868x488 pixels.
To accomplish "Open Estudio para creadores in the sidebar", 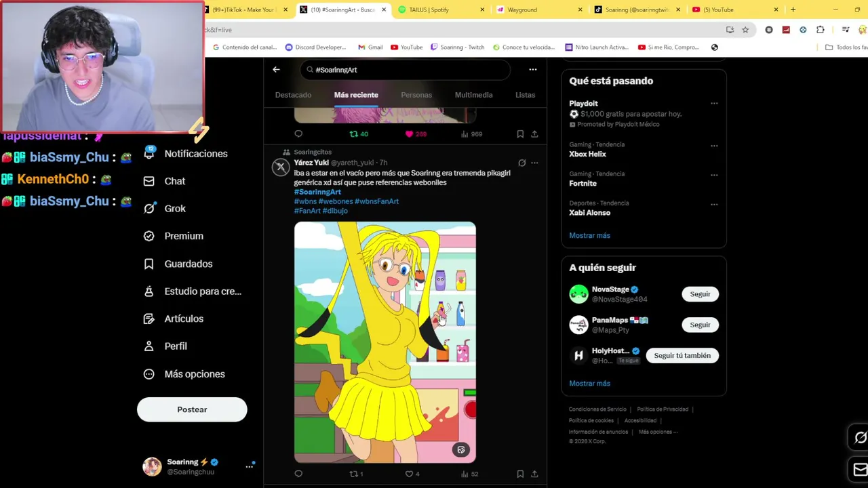I will [193, 291].
